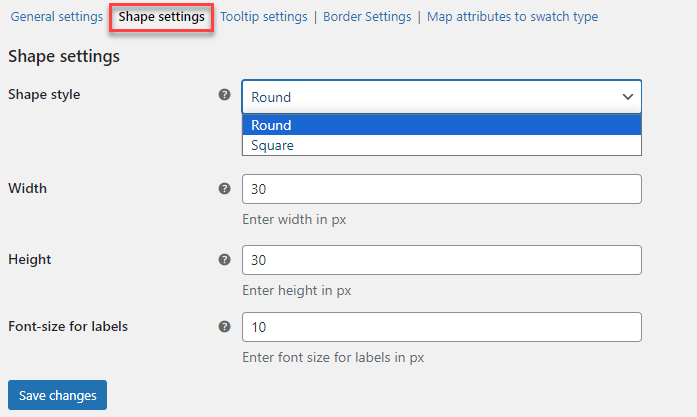Viewport: 697px width, 417px height.
Task: Click the Font-size for labels input
Action: coord(441,327)
